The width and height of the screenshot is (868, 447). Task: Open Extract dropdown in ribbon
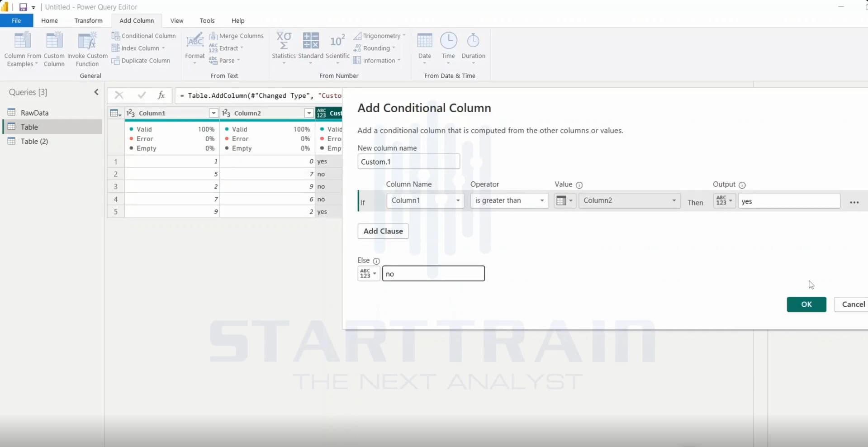[x=226, y=48]
